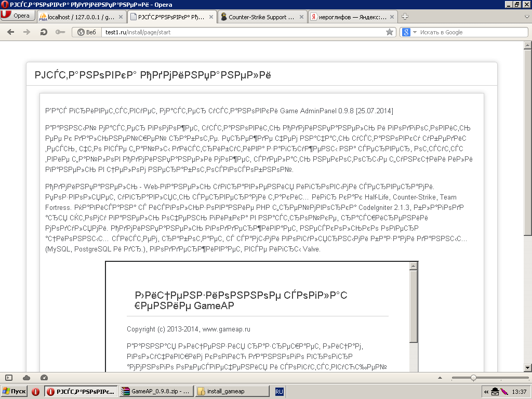Click the RU language indicator

(279, 392)
